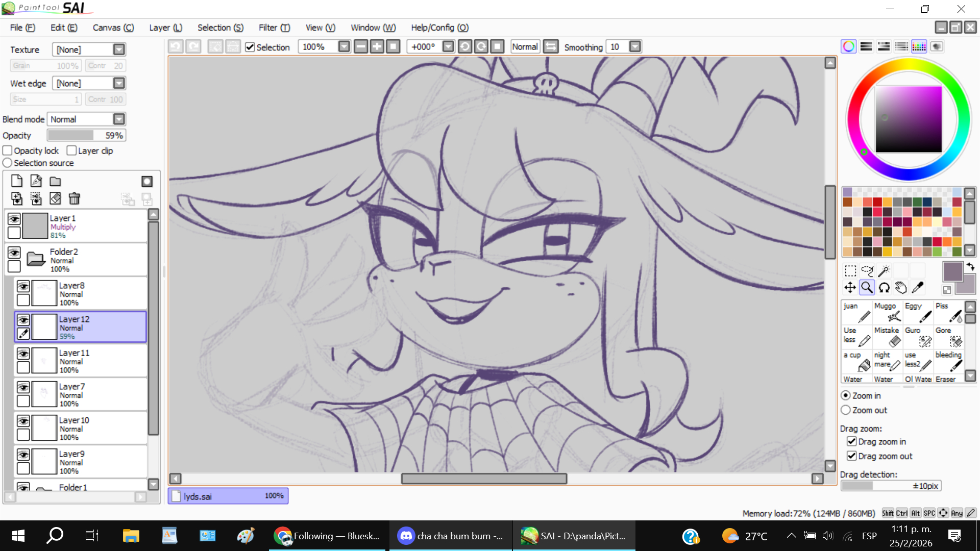This screenshot has height=551, width=980.
Task: Uncheck the Drag zoom in option
Action: [851, 441]
